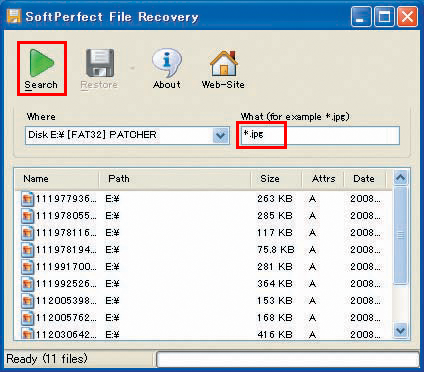Click the scroll down arrow of file list

[400, 331]
